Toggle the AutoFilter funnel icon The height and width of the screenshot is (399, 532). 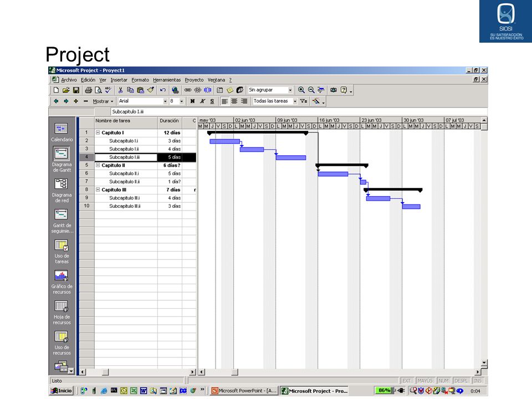pyautogui.click(x=304, y=101)
